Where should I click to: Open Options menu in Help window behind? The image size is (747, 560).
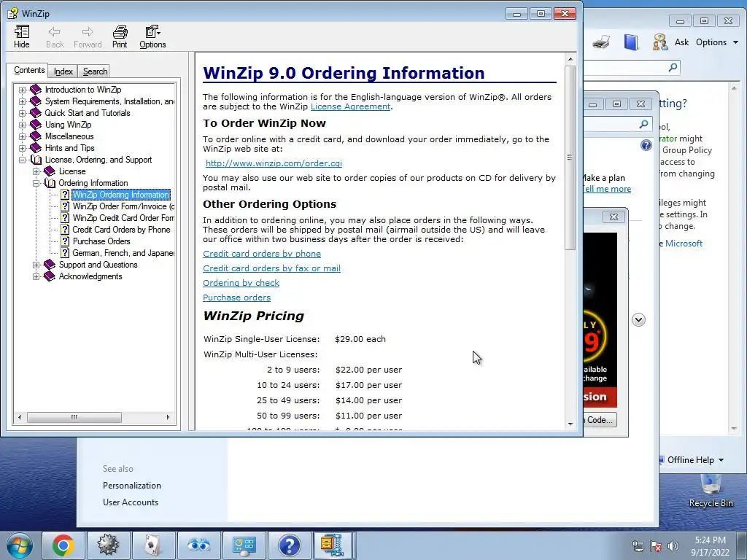click(x=717, y=42)
